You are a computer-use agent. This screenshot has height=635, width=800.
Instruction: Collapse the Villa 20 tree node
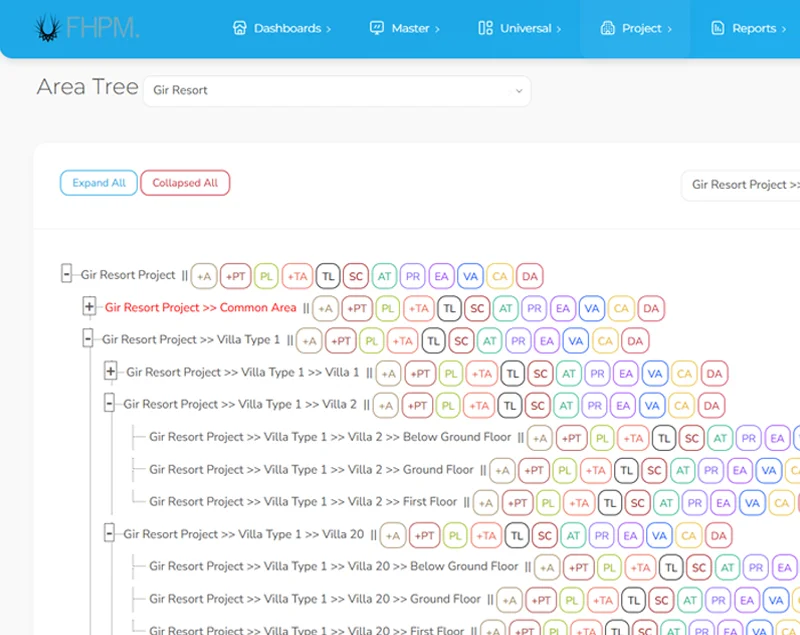tap(110, 534)
